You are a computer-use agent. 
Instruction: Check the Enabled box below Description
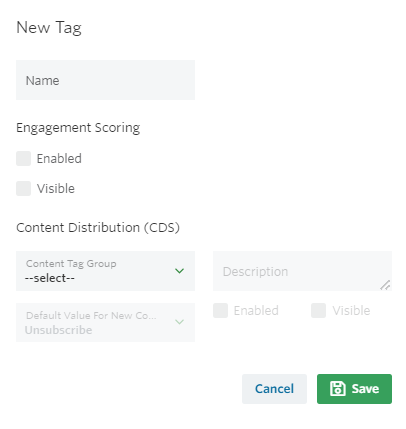[220, 310]
